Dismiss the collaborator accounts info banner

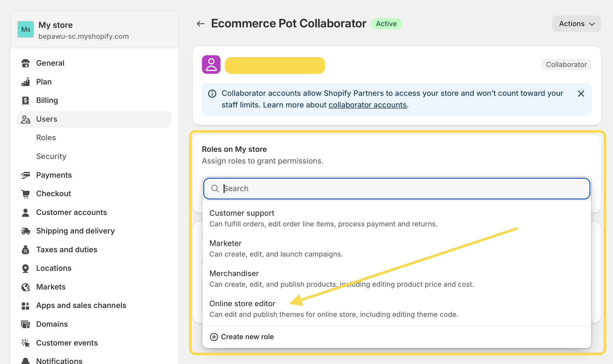click(x=581, y=94)
